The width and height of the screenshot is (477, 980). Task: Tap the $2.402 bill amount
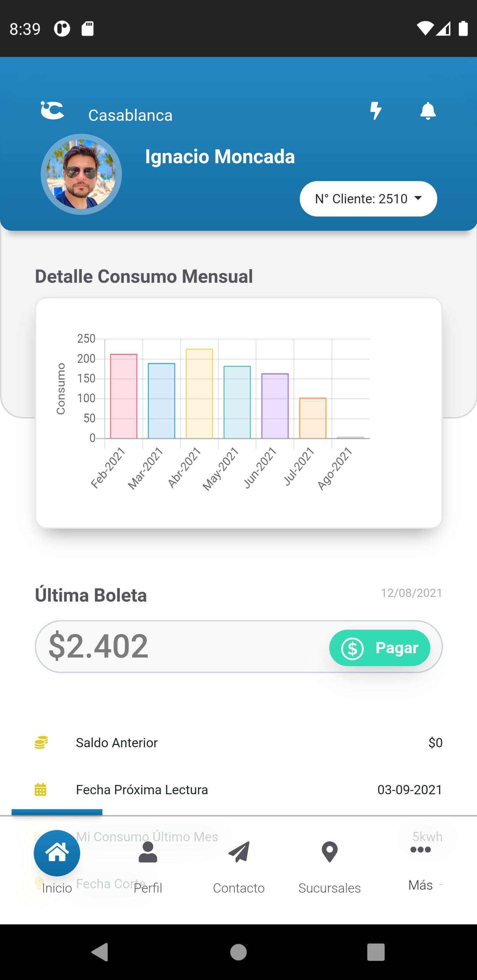98,646
